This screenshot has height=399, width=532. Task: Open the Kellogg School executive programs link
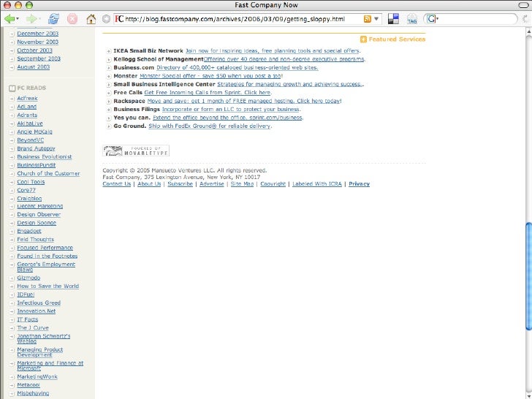(284, 59)
